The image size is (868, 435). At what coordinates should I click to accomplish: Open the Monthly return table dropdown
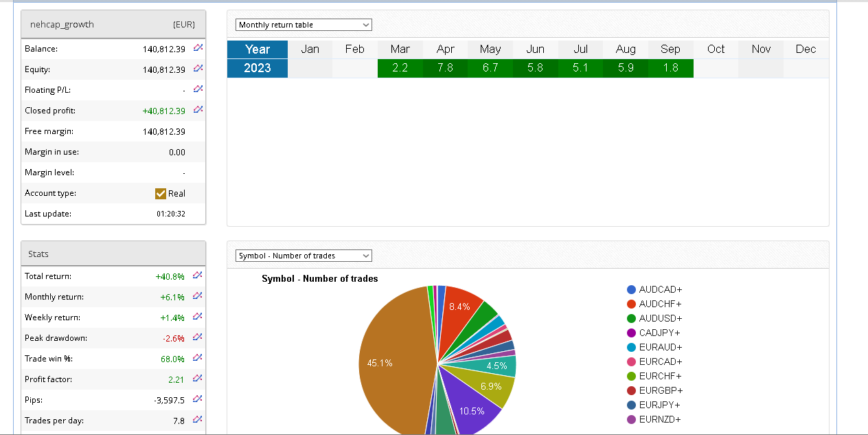[x=304, y=25]
